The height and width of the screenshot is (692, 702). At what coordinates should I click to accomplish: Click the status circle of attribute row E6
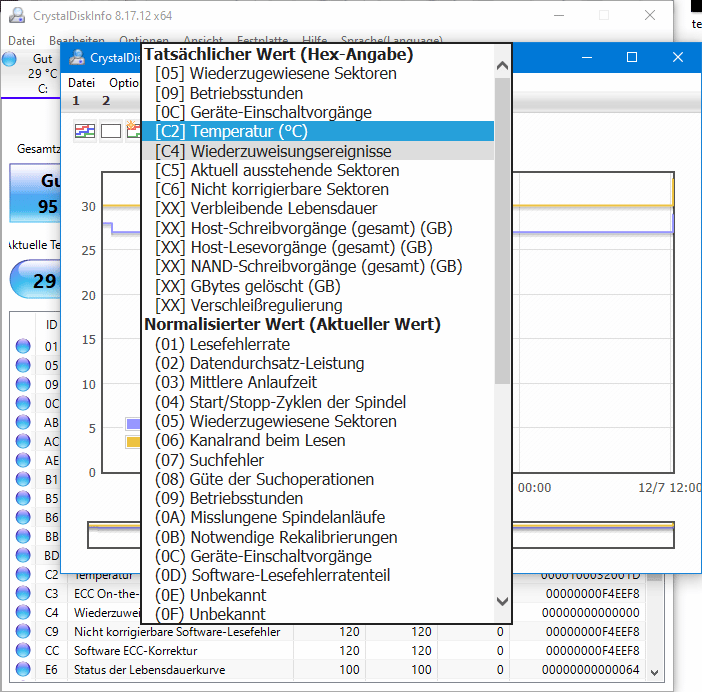23,669
